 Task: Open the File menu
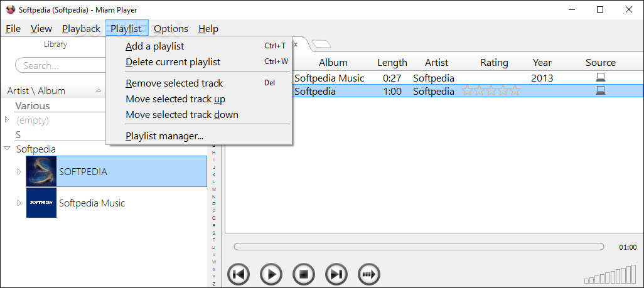pyautogui.click(x=13, y=29)
